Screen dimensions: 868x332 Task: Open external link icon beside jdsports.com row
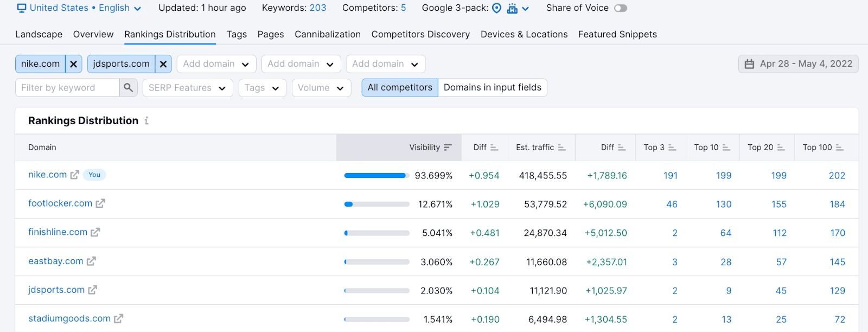93,290
